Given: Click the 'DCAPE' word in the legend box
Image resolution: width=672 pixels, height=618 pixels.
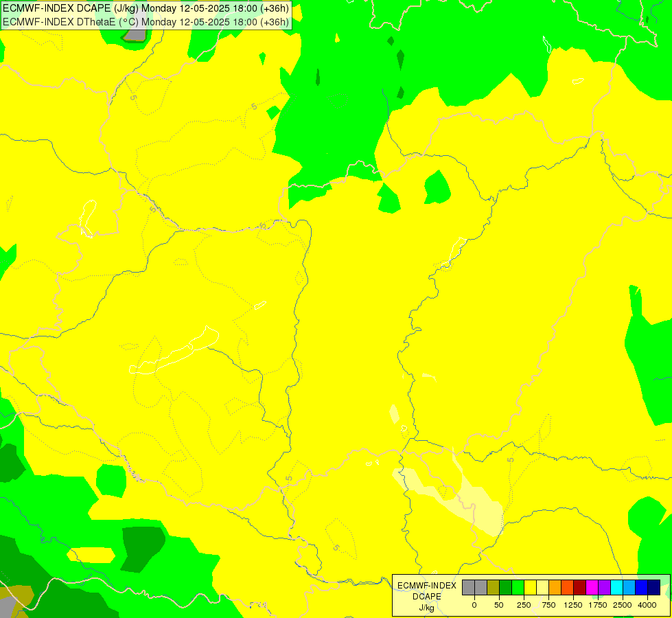Looking at the screenshot, I should (427, 597).
